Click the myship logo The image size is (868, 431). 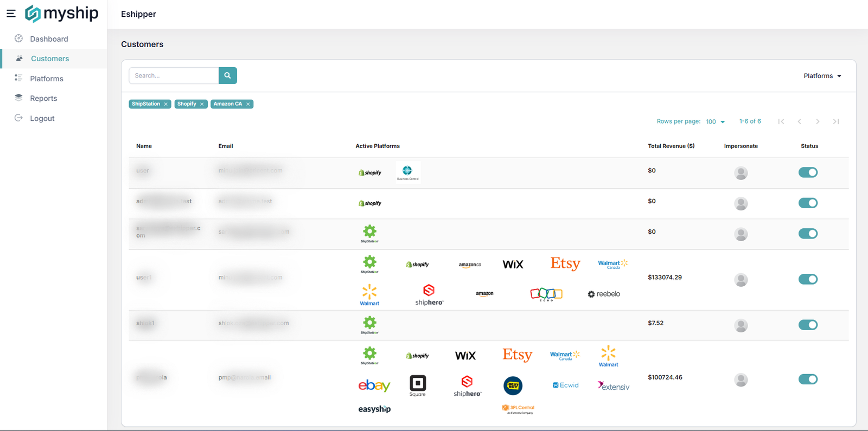[62, 14]
